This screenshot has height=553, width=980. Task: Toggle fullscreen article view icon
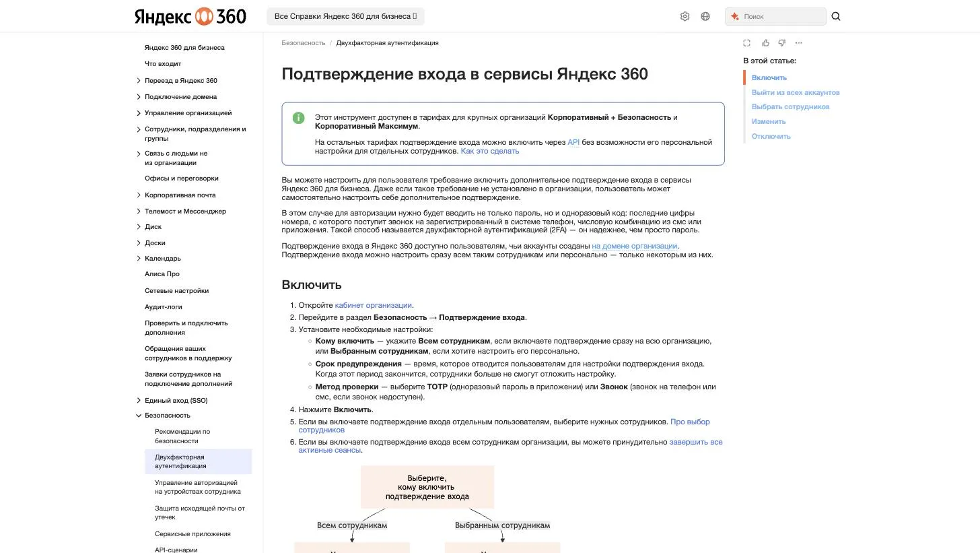[x=746, y=43]
